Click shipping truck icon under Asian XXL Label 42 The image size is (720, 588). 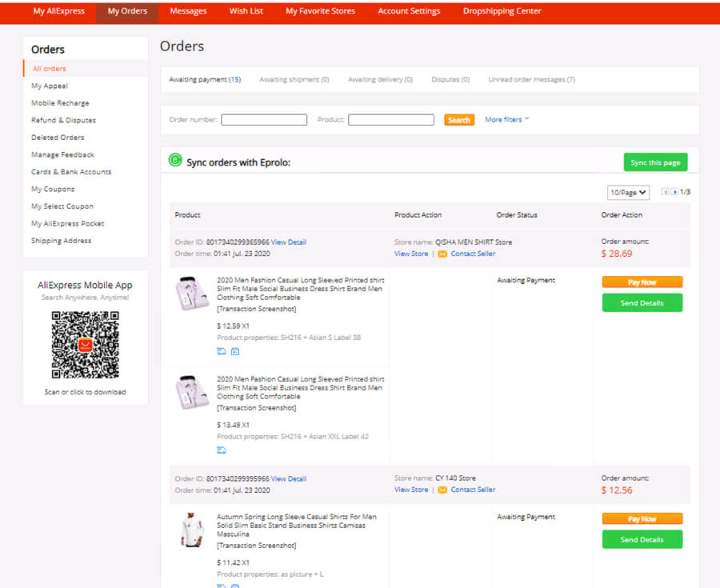pyautogui.click(x=222, y=450)
